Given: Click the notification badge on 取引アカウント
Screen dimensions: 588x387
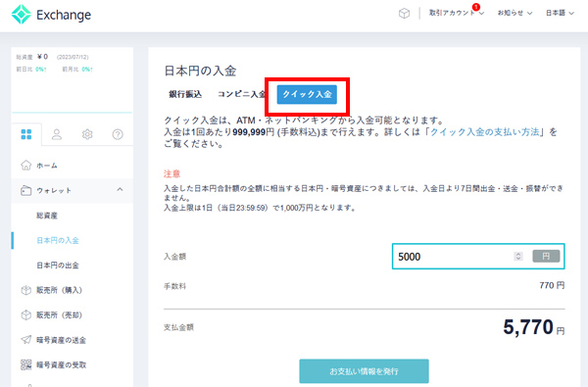Looking at the screenshot, I should pos(476,7).
